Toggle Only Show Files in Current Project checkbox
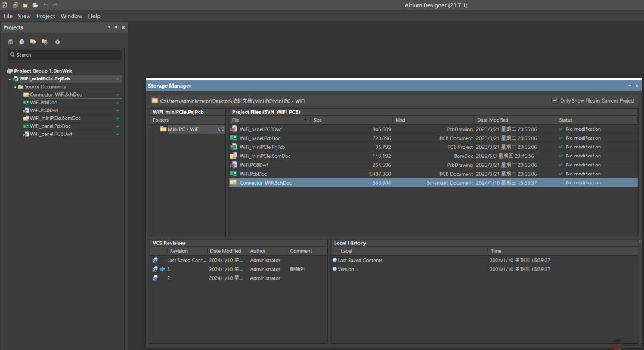This screenshot has height=350, width=644. [555, 101]
